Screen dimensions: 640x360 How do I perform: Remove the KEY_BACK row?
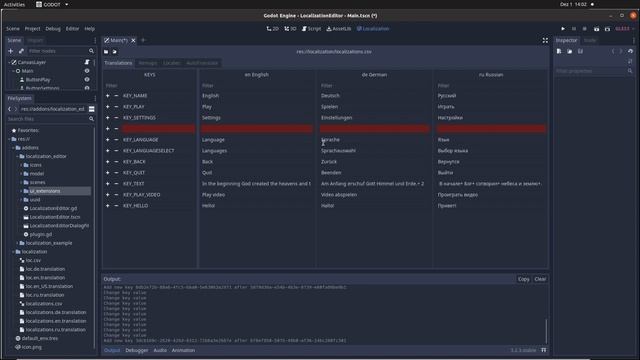pyautogui.click(x=116, y=162)
